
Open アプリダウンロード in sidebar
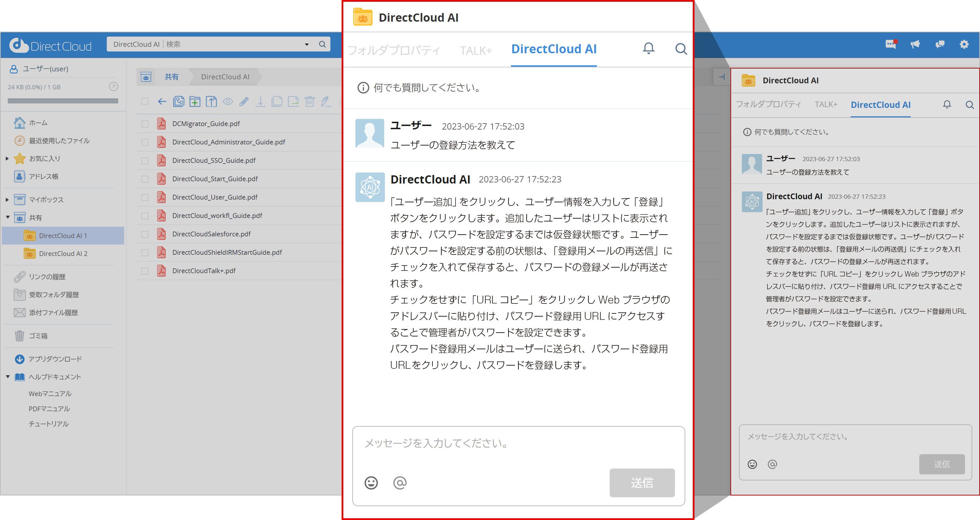point(55,359)
